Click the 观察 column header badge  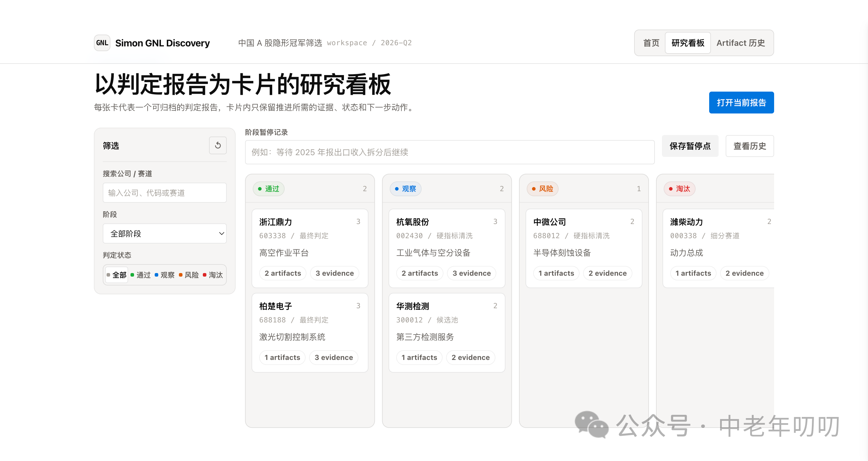(405, 189)
